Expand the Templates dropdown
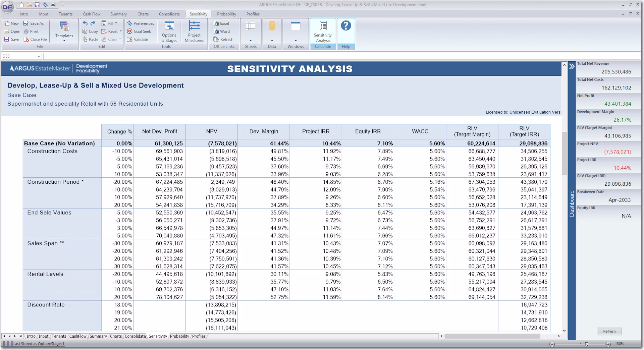The height and width of the screenshot is (350, 644). coord(64,40)
